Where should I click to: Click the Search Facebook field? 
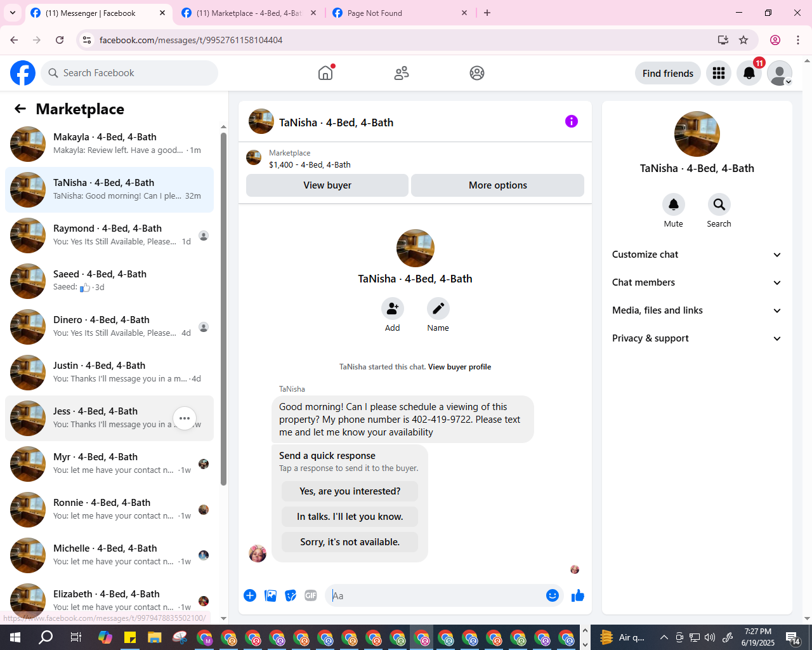point(129,73)
